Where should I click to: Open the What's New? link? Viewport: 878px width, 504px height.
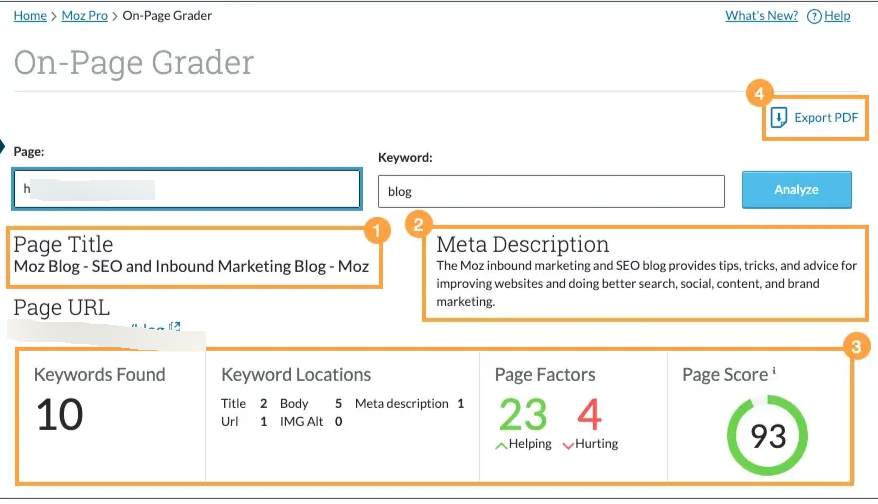click(x=761, y=16)
